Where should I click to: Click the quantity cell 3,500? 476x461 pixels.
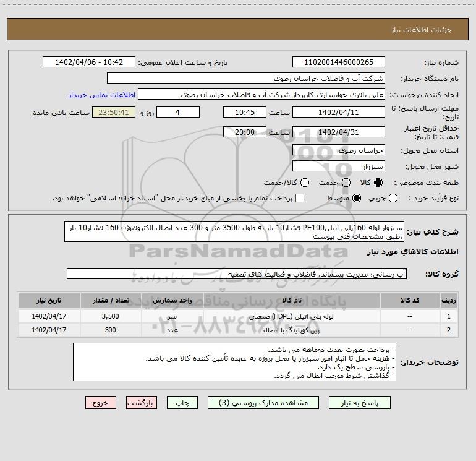[111, 316]
